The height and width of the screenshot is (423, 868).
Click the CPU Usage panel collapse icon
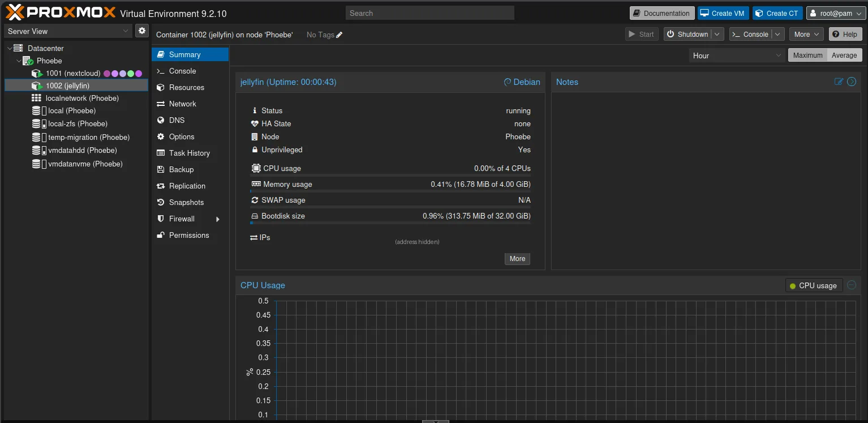pos(852,285)
